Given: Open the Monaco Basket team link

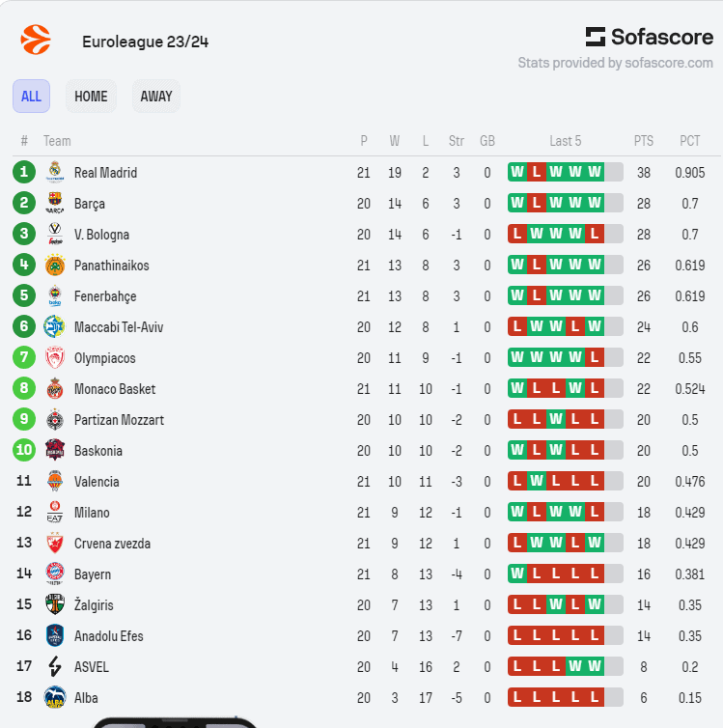Looking at the screenshot, I should (x=114, y=389).
